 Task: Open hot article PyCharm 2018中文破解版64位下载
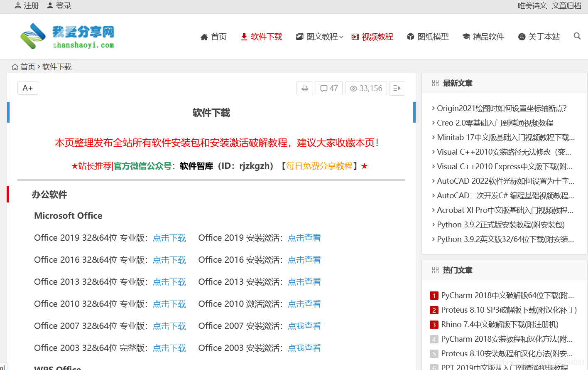pos(507,295)
